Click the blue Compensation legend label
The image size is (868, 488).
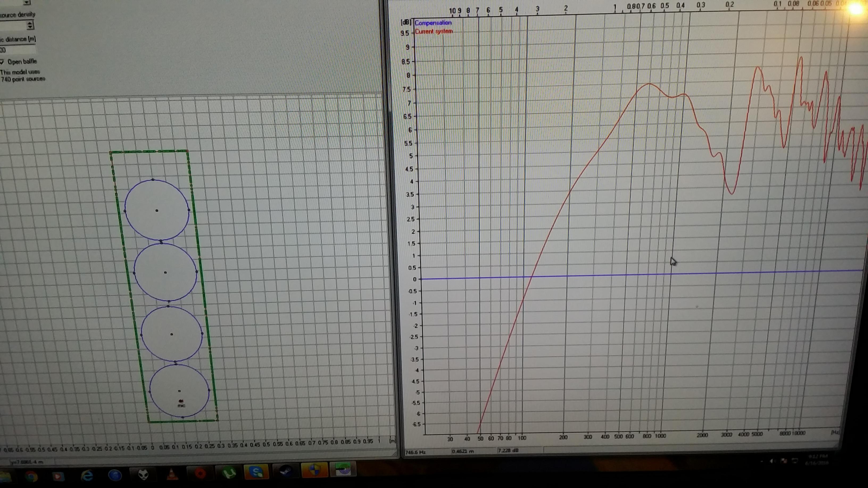[x=433, y=23]
